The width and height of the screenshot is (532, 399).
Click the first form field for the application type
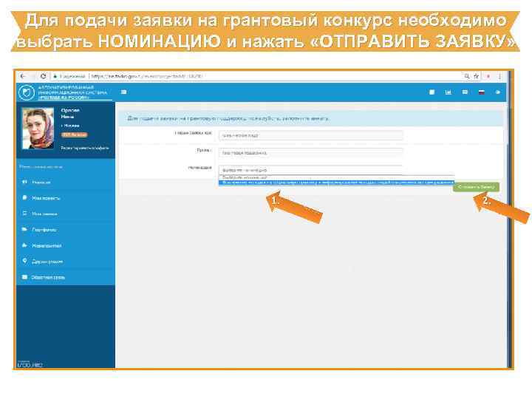point(311,135)
